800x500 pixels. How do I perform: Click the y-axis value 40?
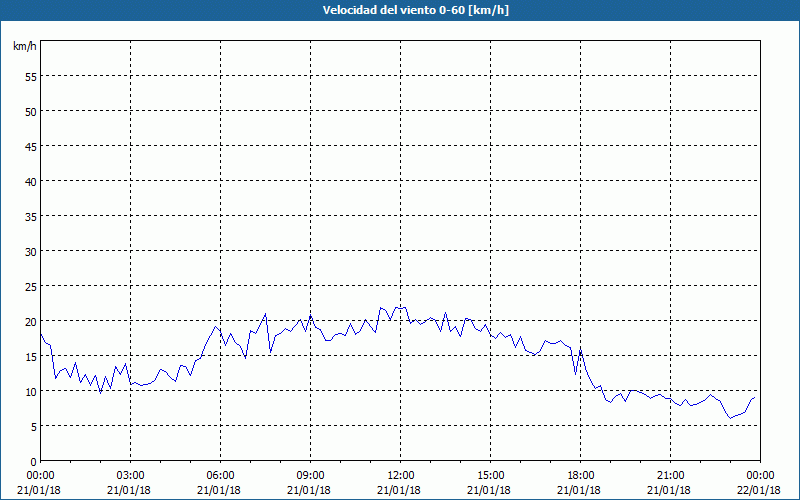pos(31,182)
